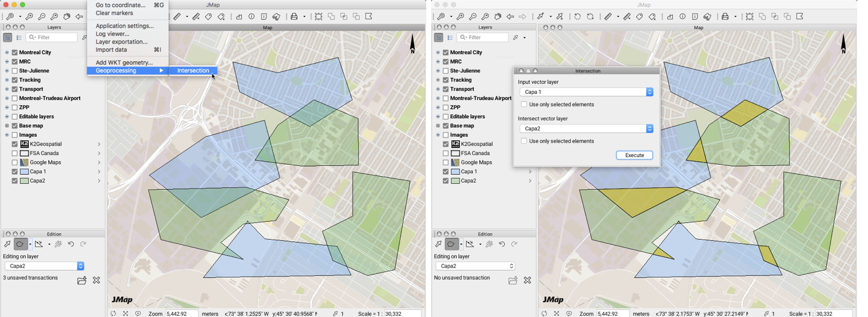Click the rotate counterclockwise icon in right toolbar
The height and width of the screenshot is (317, 868).
click(x=577, y=17)
